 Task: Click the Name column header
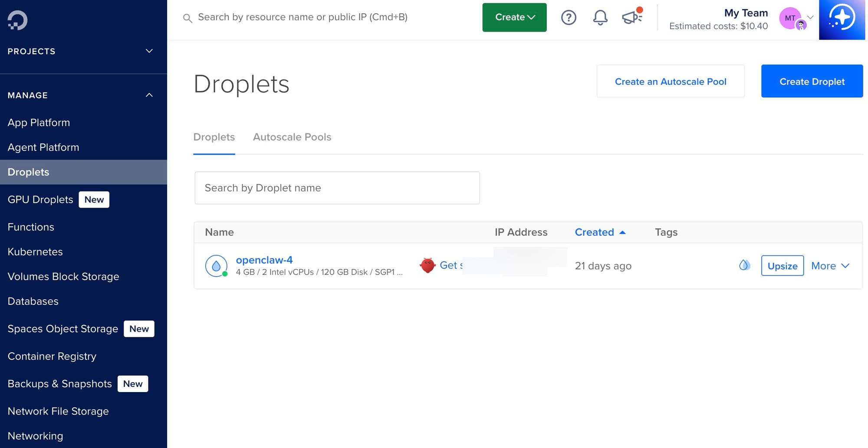[x=219, y=232]
